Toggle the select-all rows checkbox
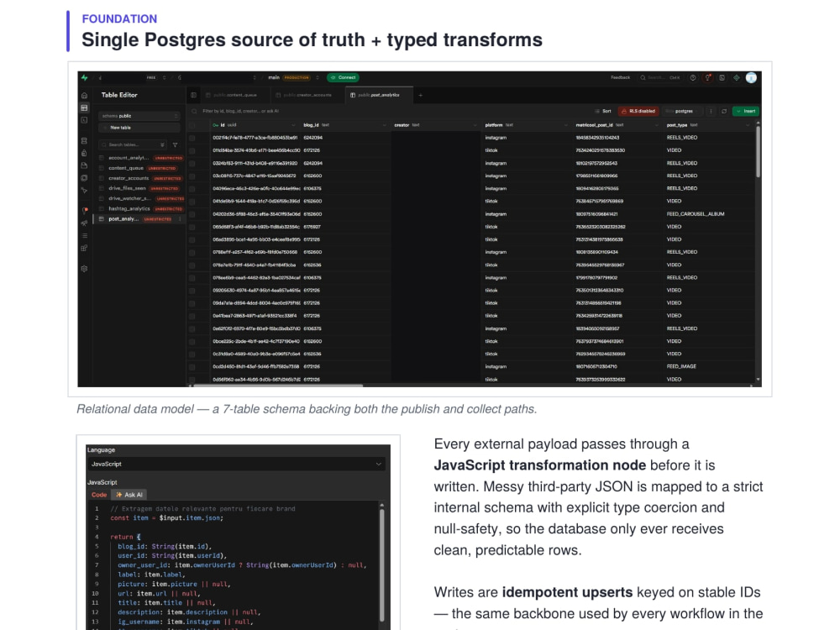Image resolution: width=840 pixels, height=630 pixels. click(192, 125)
